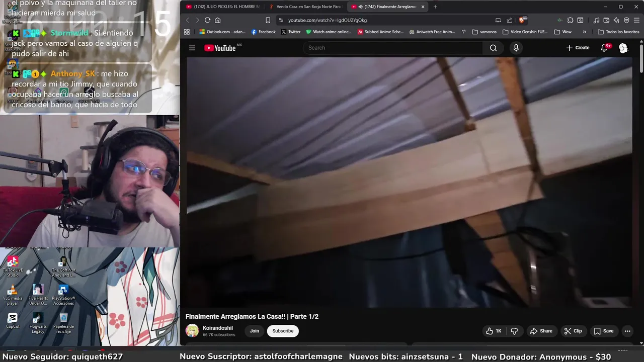Select the CapCut desktop shortcut

(x=13, y=321)
